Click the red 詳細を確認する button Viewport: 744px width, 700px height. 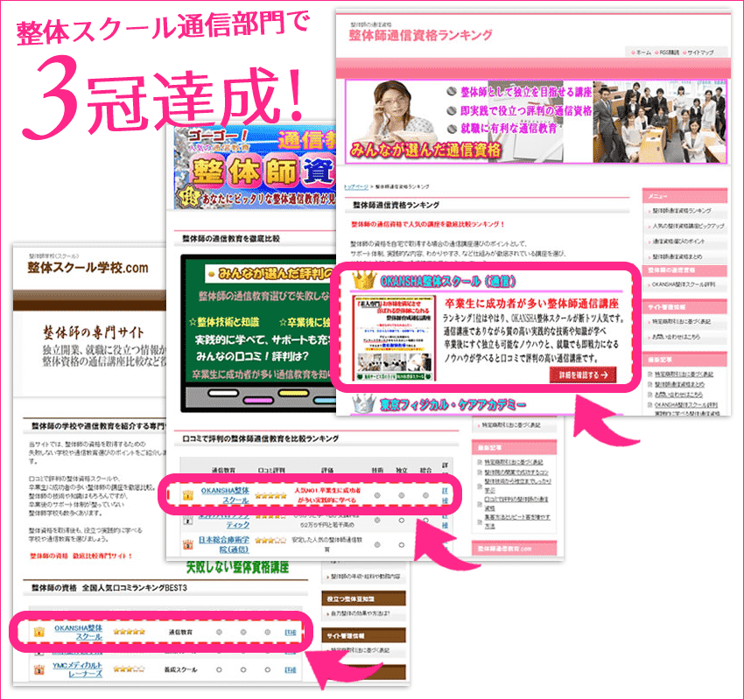point(583,374)
